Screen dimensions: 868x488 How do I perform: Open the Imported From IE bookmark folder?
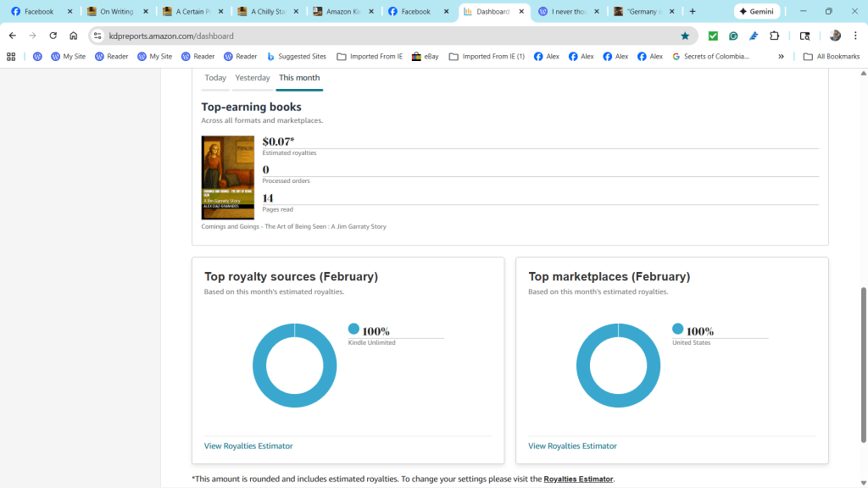click(x=370, y=57)
